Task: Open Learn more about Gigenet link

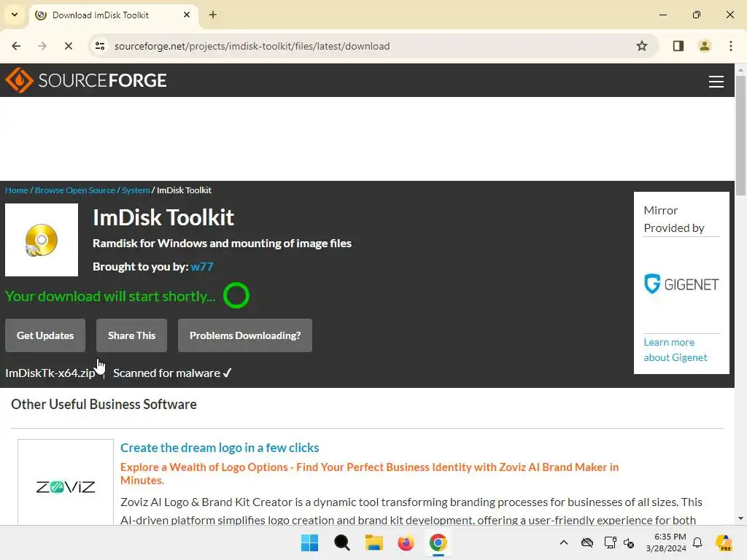Action: point(675,349)
